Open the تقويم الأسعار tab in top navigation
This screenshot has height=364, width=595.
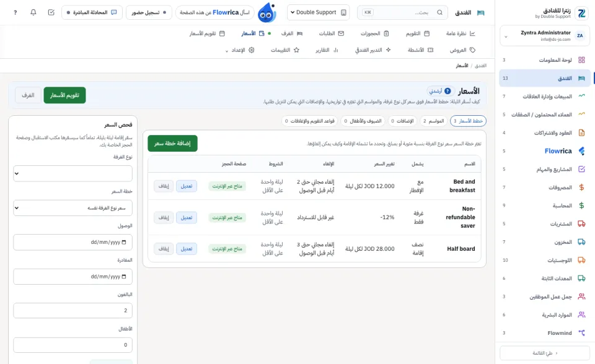207,33
